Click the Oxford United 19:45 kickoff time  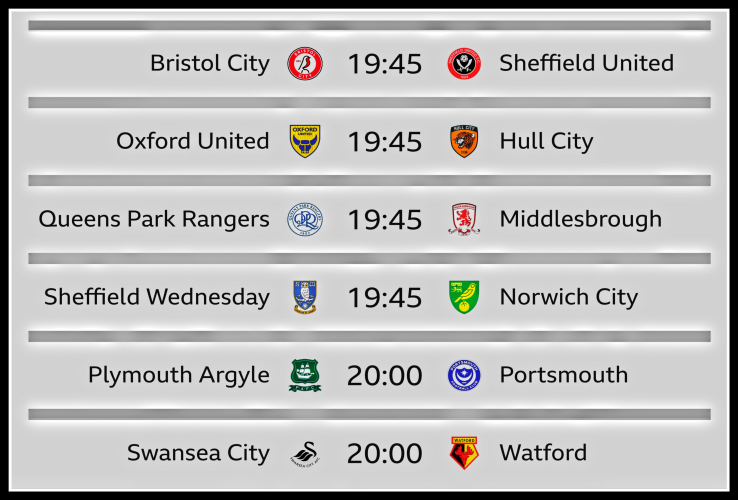point(384,142)
